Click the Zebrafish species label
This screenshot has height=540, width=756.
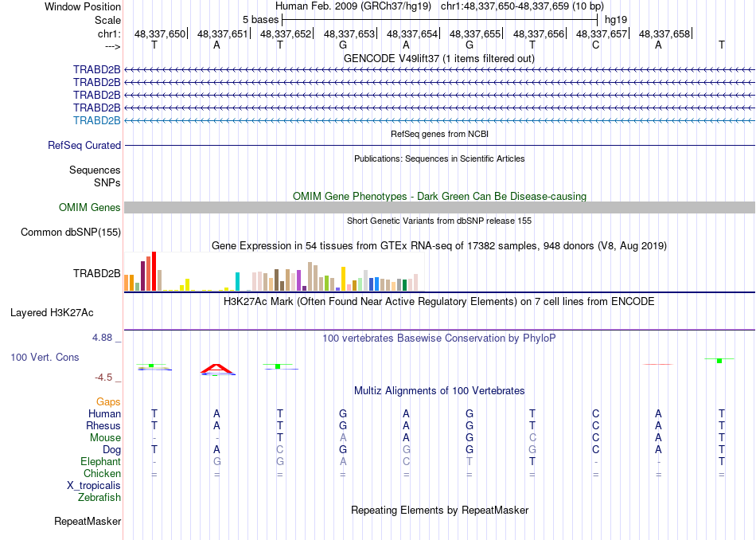(x=99, y=498)
